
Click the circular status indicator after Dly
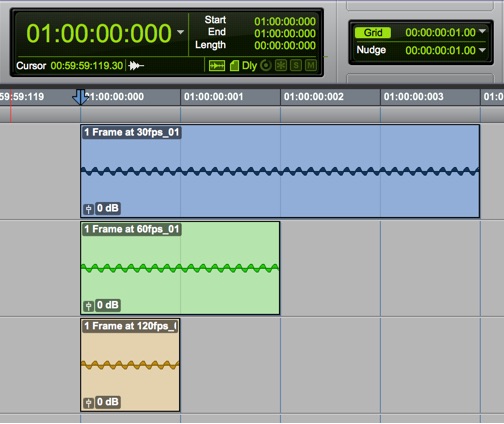[266, 65]
